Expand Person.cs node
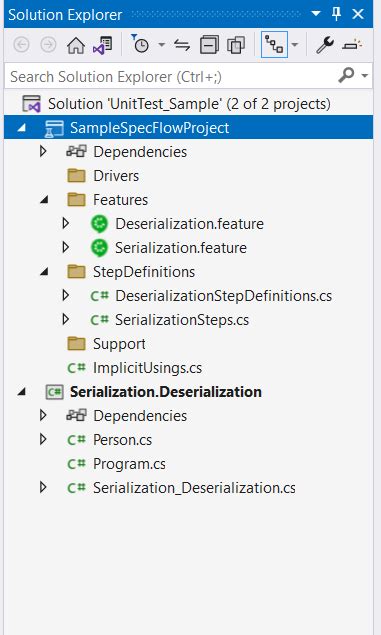This screenshot has height=635, width=381. click(x=43, y=439)
